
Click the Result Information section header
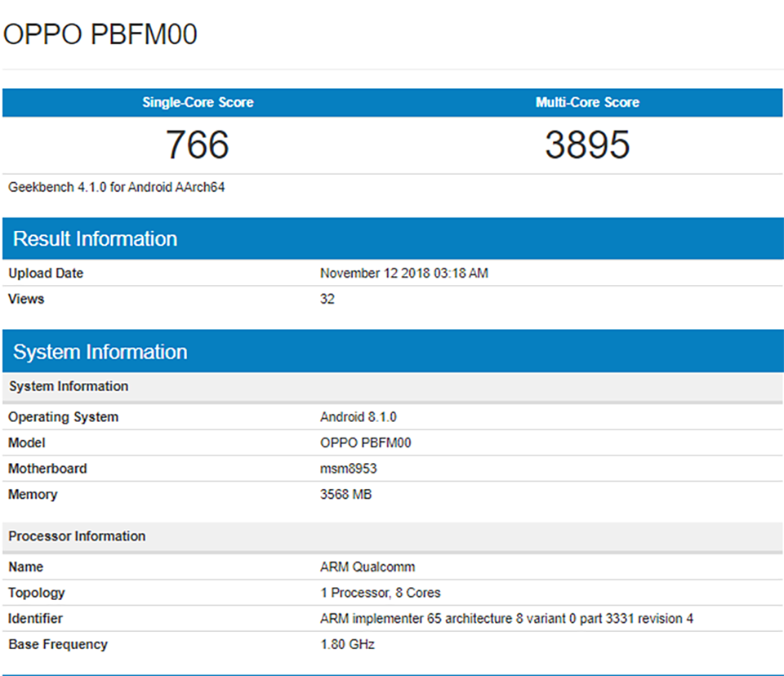(393, 238)
